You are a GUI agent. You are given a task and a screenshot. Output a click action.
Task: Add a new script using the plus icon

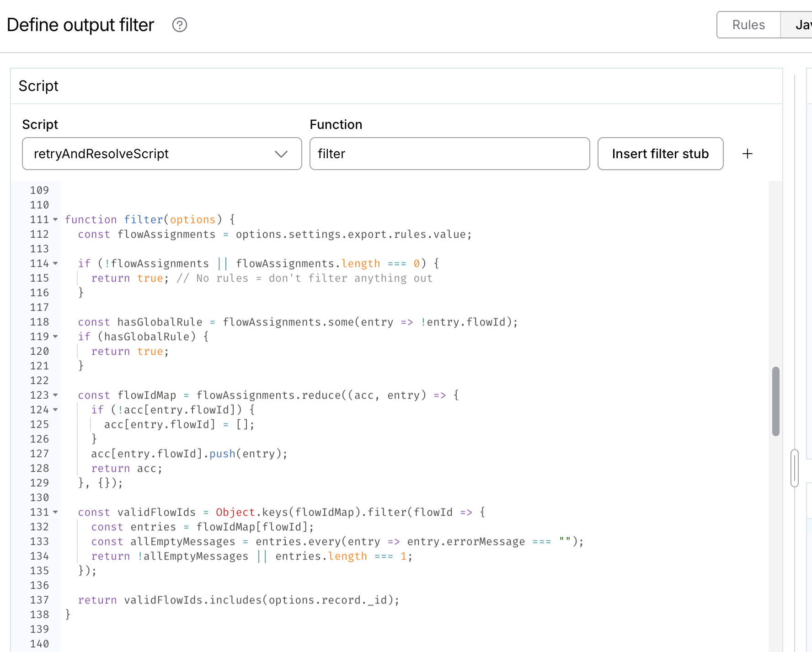tap(748, 154)
